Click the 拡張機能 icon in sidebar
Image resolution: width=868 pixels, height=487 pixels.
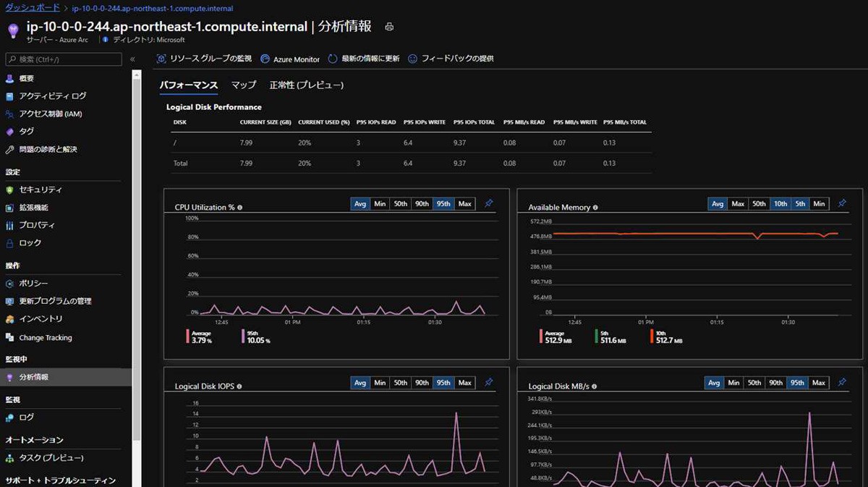10,208
